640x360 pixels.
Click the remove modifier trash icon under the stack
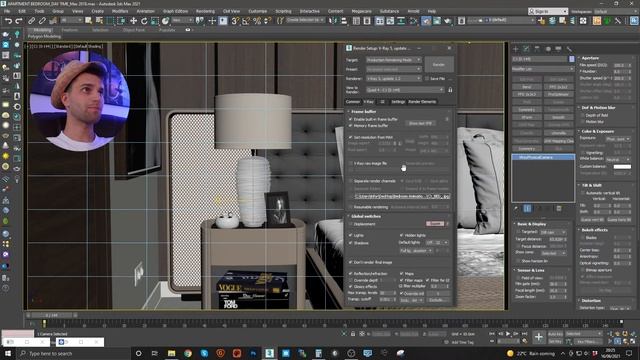click(559, 209)
